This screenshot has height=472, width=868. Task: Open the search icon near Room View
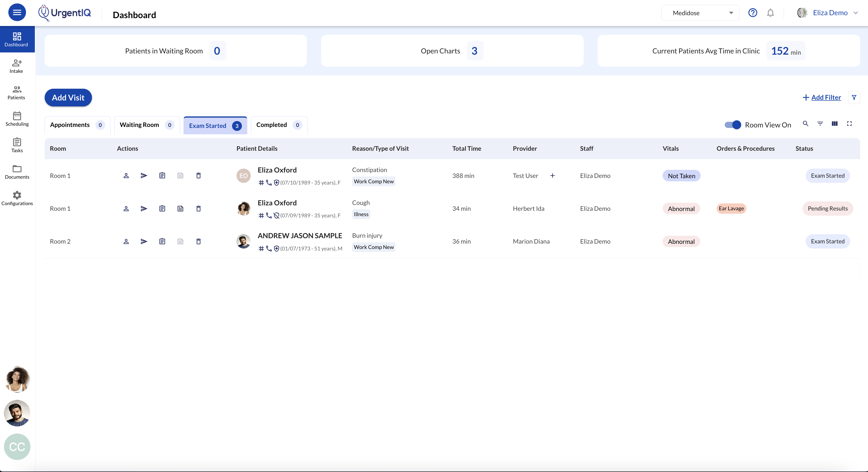(x=805, y=124)
